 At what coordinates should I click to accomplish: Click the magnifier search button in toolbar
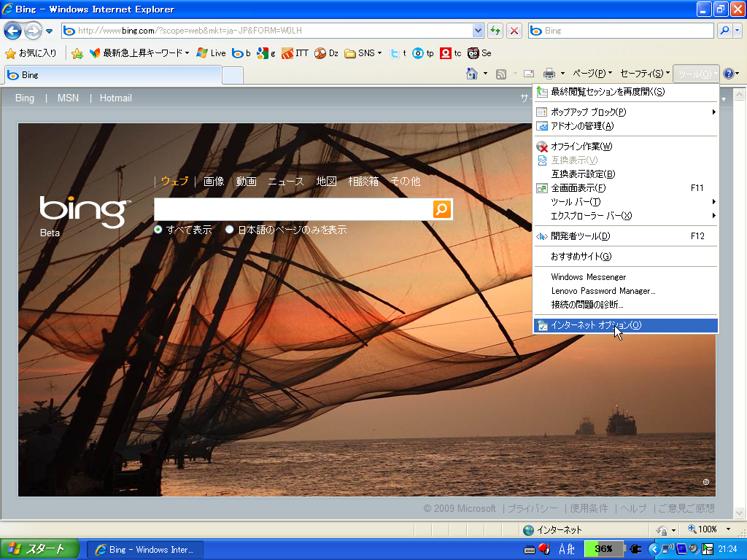(x=724, y=31)
